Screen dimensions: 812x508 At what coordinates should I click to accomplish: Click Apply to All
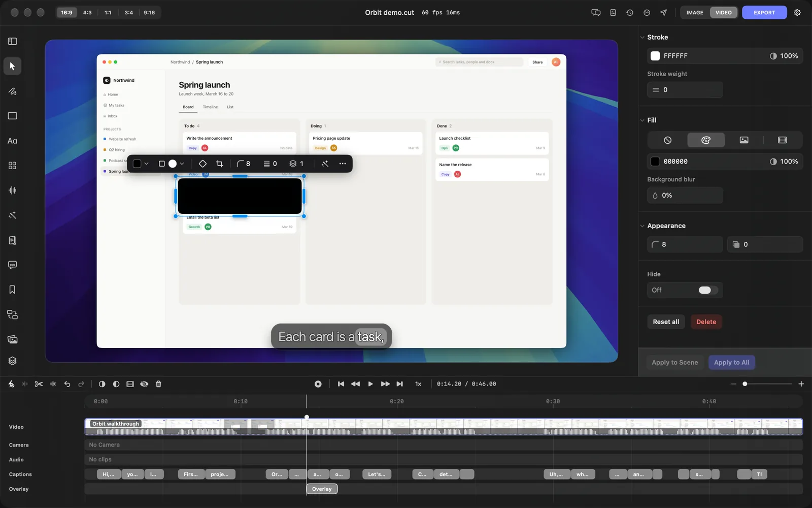pos(731,363)
